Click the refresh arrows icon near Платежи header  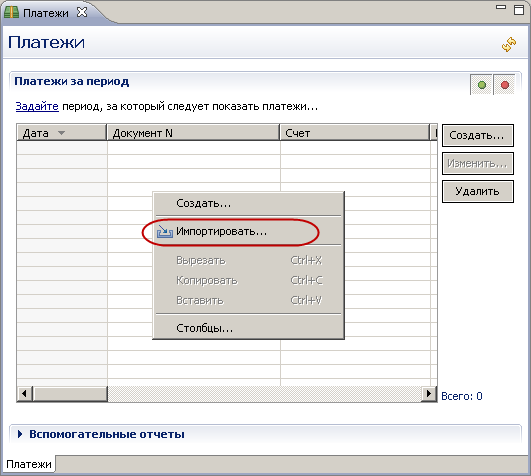tap(509, 44)
